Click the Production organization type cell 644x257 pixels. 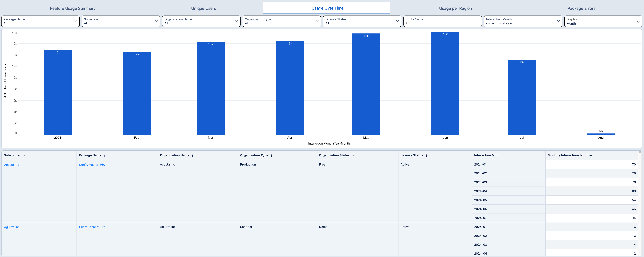point(277,191)
